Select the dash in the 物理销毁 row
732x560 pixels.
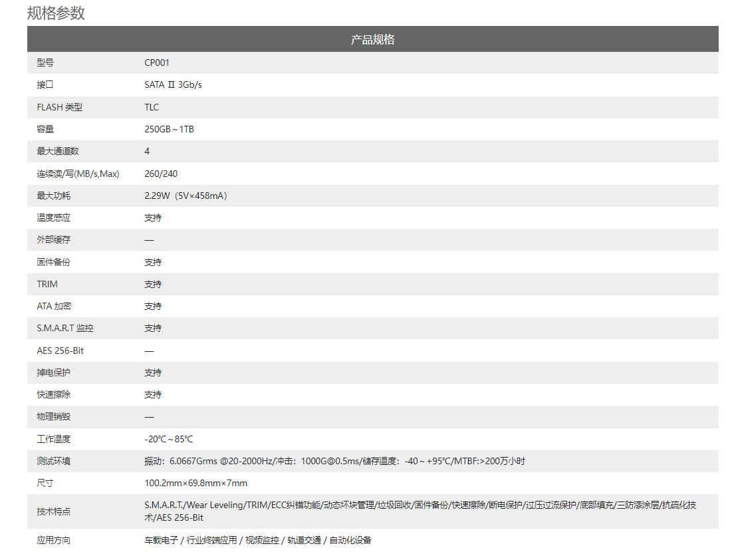149,417
